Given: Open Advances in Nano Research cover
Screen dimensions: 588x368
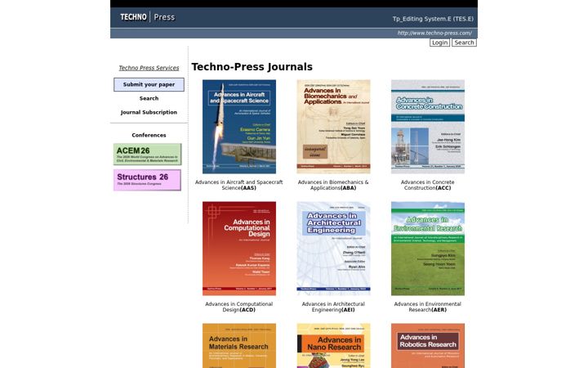Looking at the screenshot, I should tap(333, 345).
